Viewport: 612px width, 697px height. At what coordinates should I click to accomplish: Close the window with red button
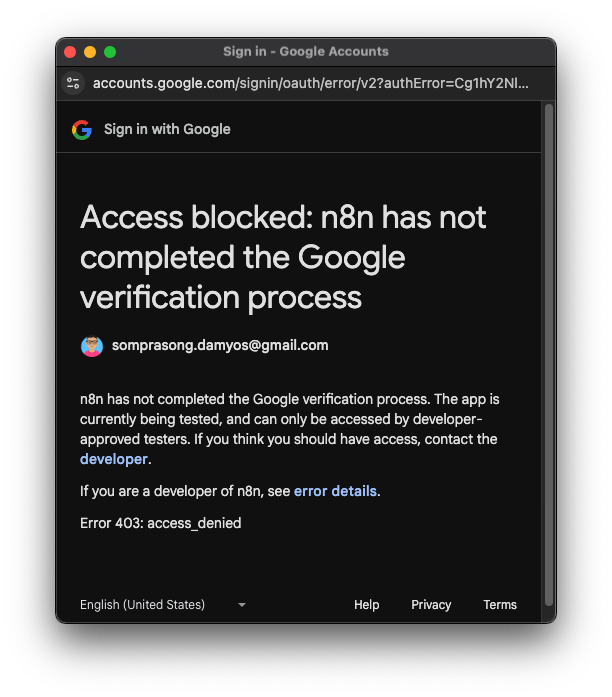70,52
